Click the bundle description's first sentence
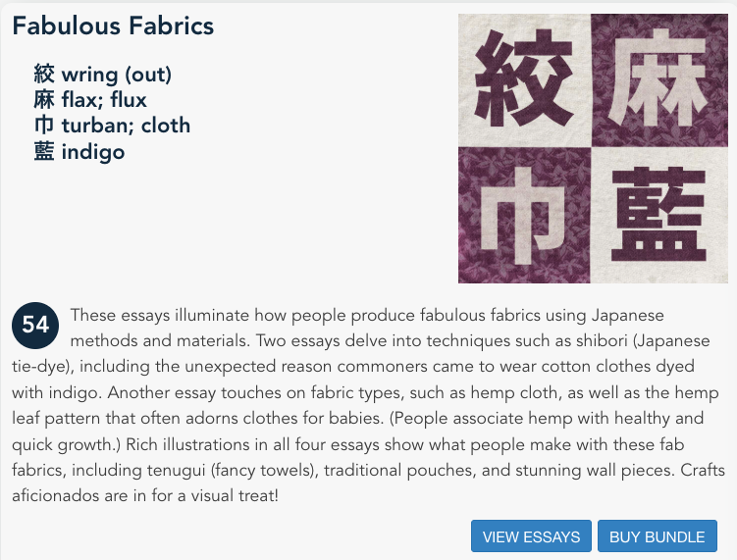737x560 pixels. [x=367, y=328]
